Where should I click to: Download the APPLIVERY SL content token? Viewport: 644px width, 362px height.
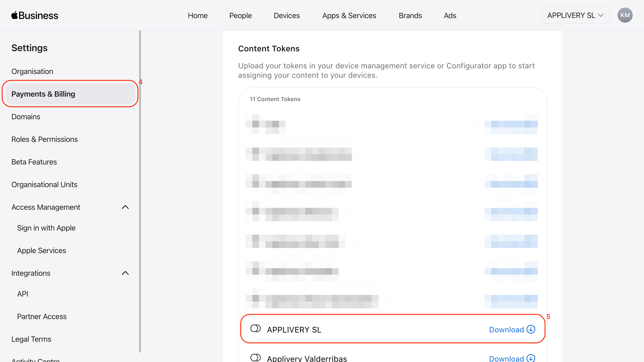pyautogui.click(x=512, y=329)
